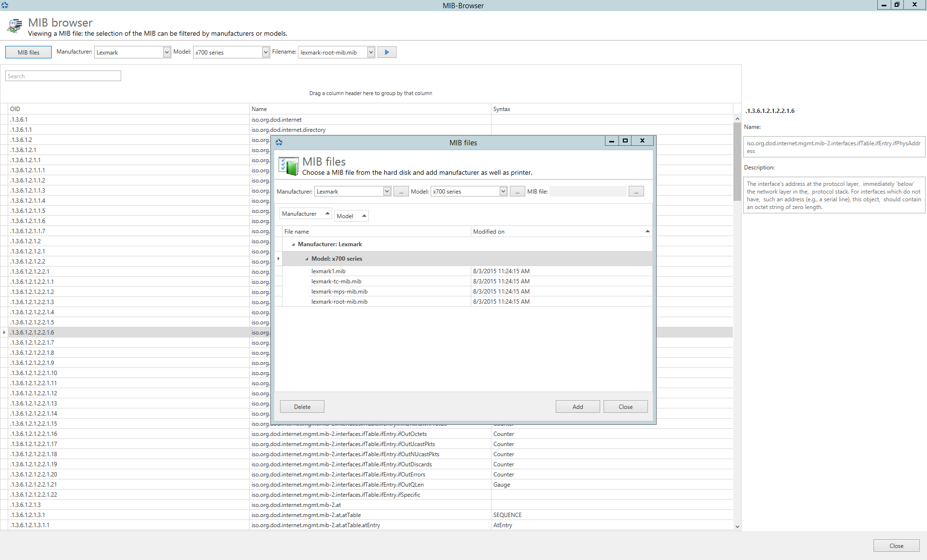Collapse the Manufacturer: Lexmark group
The image size is (927, 560).
(293, 245)
